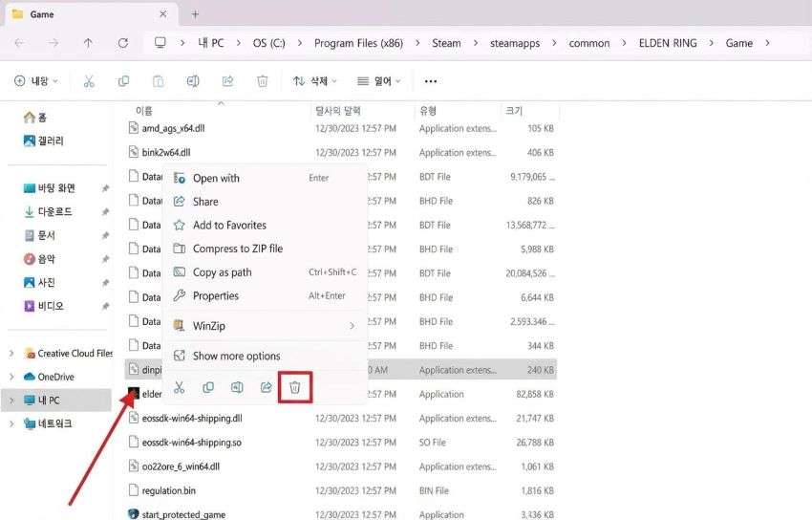Viewport: 812px width, 520px height.
Task: Expand Creative Cloud Files in the sidebar
Action: [x=11, y=354]
